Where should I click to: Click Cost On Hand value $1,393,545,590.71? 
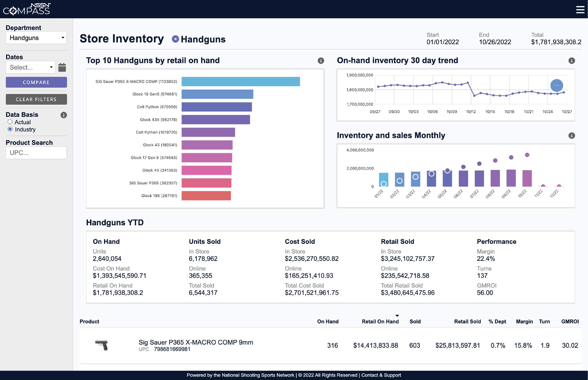click(x=120, y=276)
